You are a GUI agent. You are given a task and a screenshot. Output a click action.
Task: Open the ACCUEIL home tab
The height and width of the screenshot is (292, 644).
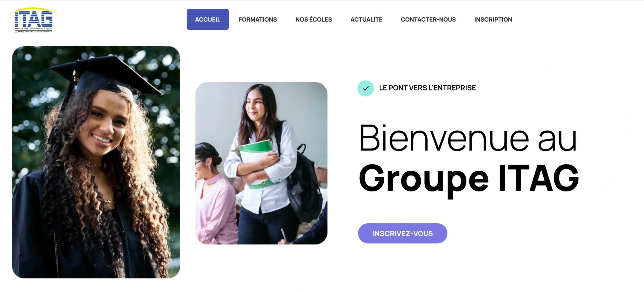click(208, 19)
